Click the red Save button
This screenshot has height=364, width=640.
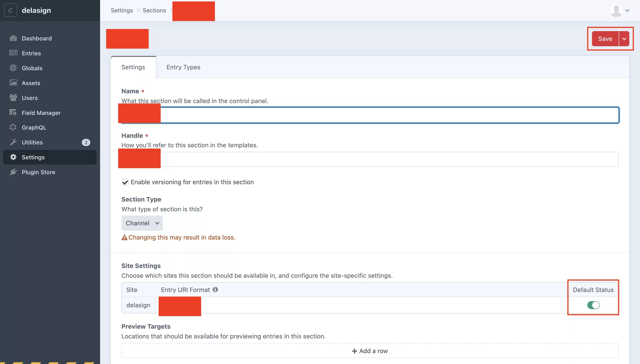(x=605, y=39)
